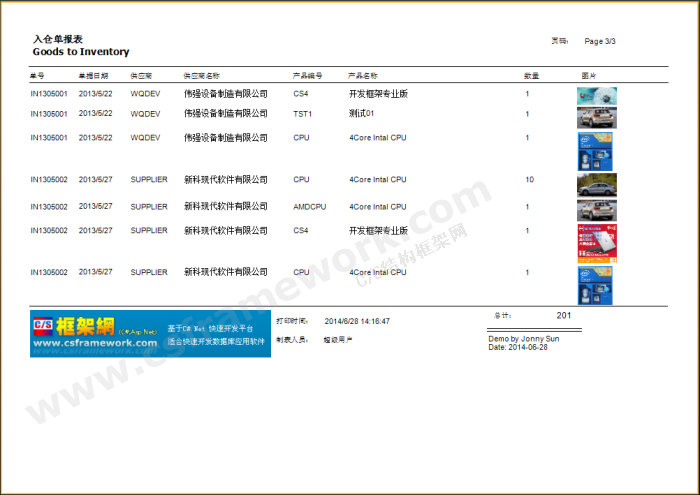Click the print time 2014/6/28 14:16:47
The image size is (700, 495).
[x=357, y=321]
